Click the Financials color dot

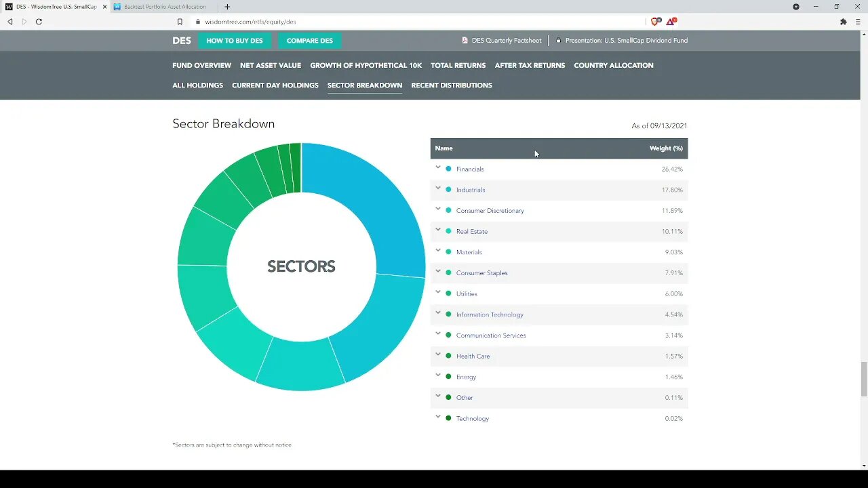[448, 169]
